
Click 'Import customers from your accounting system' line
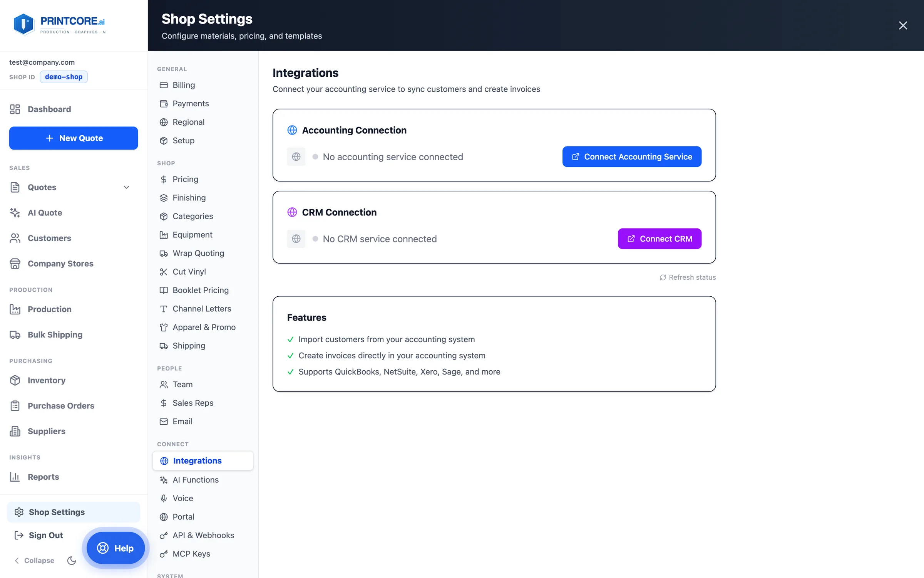pos(387,339)
